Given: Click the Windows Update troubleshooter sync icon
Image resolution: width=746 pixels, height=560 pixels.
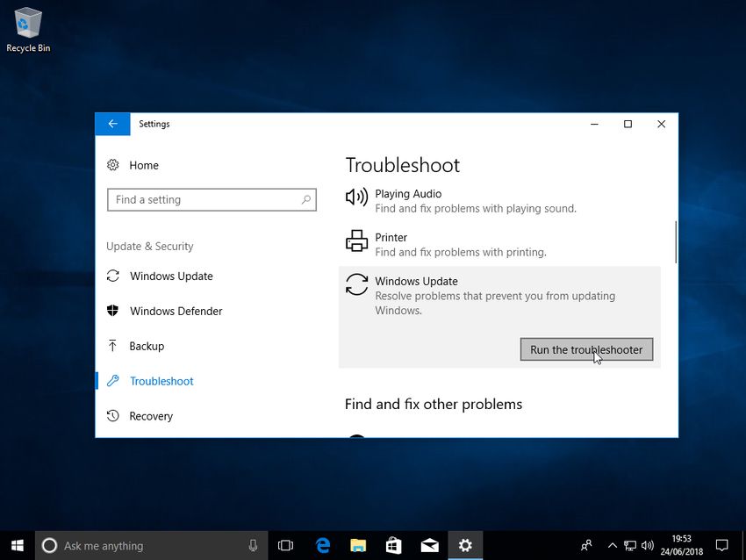Looking at the screenshot, I should [x=356, y=284].
